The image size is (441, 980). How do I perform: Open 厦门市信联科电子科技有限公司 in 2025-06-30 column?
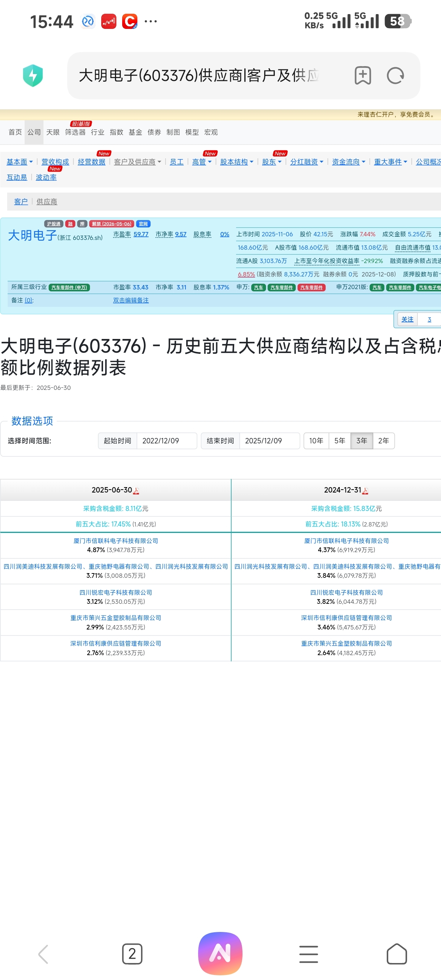pyautogui.click(x=116, y=541)
